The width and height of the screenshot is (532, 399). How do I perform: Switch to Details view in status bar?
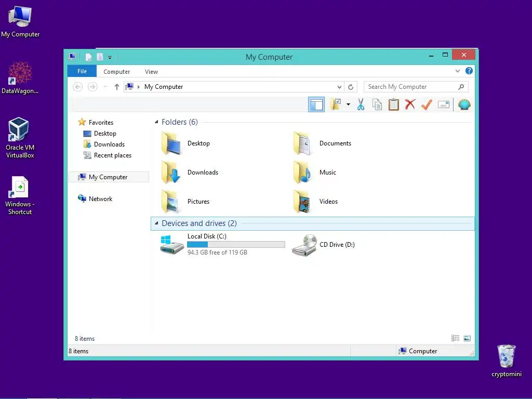455,338
